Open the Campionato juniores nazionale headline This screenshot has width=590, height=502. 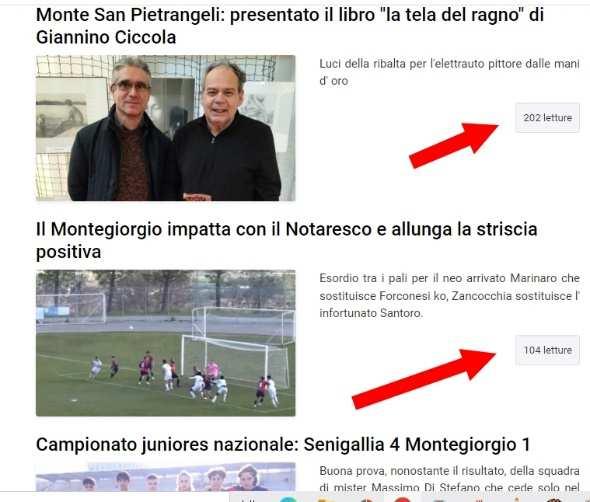tap(283, 444)
